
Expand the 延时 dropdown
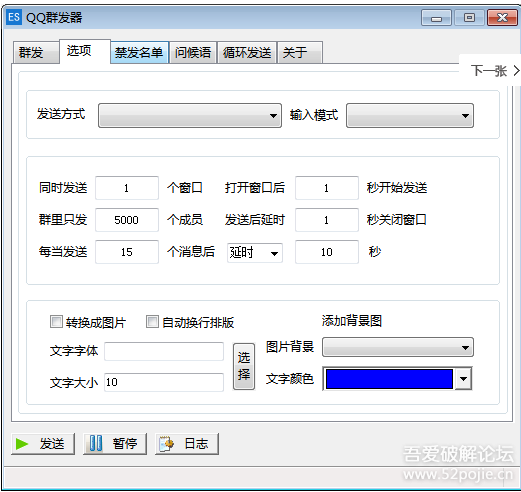(x=255, y=253)
